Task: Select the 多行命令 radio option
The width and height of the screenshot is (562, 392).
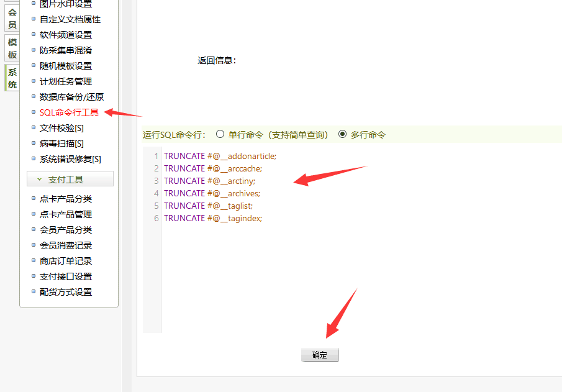Action: pos(342,134)
